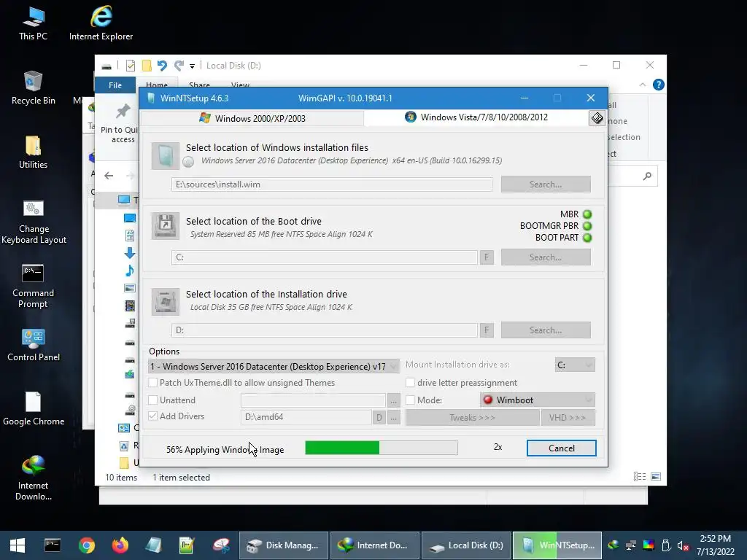Open Explorer File menu

115,85
